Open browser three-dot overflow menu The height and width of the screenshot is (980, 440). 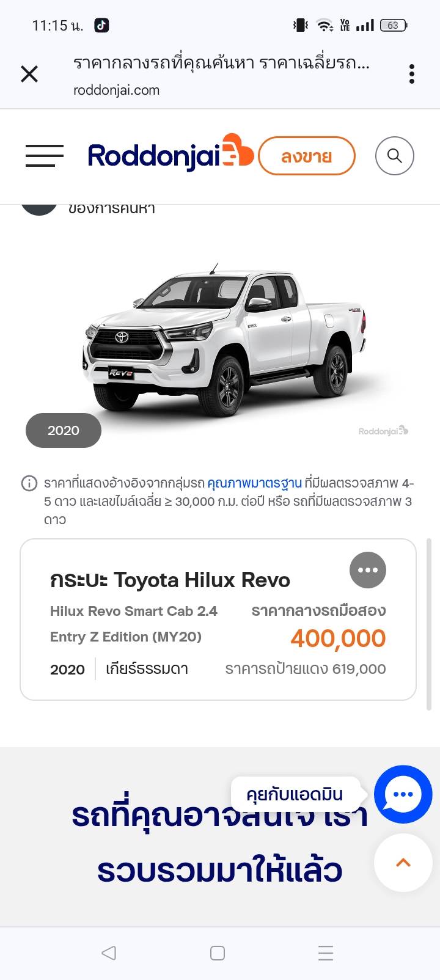click(412, 74)
